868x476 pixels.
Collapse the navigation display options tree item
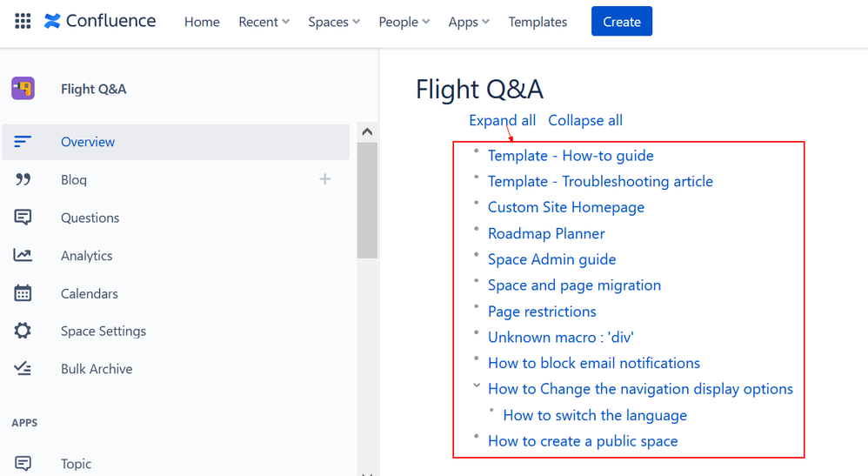click(x=477, y=385)
